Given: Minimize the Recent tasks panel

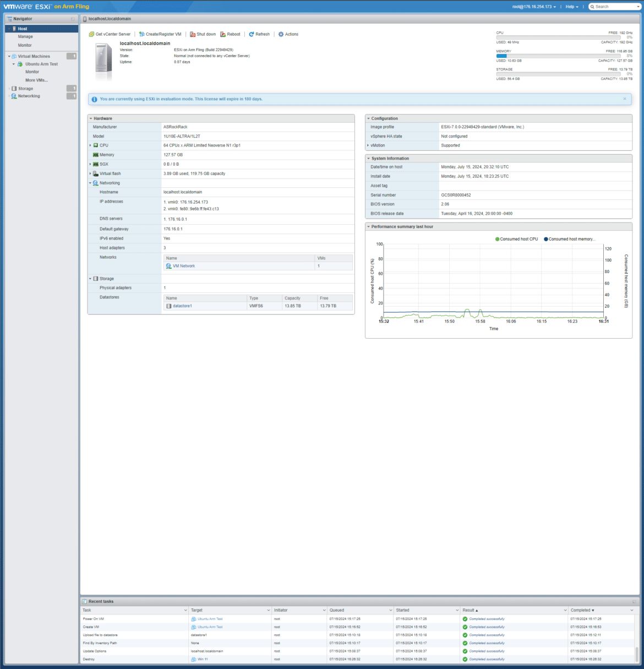Looking at the screenshot, I should click(x=634, y=602).
